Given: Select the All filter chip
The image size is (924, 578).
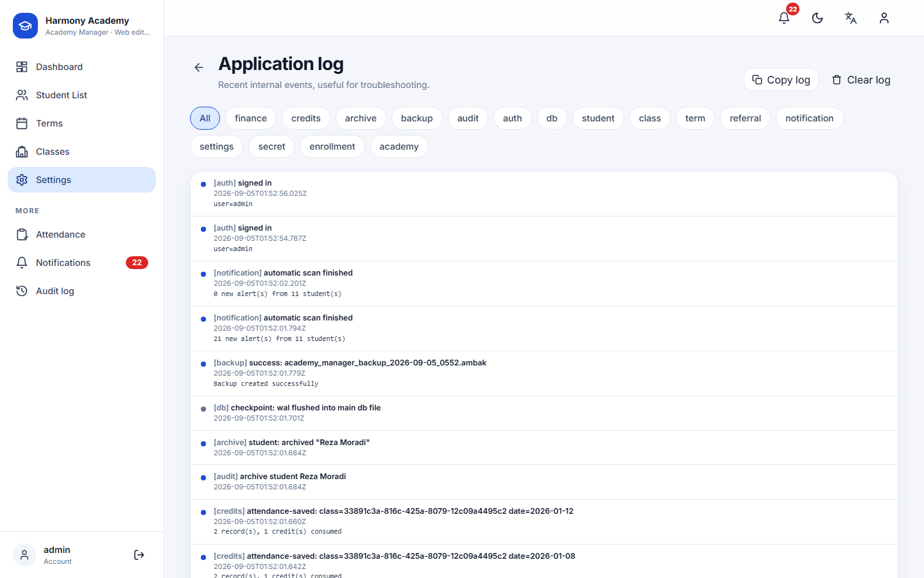Looking at the screenshot, I should click(x=205, y=118).
